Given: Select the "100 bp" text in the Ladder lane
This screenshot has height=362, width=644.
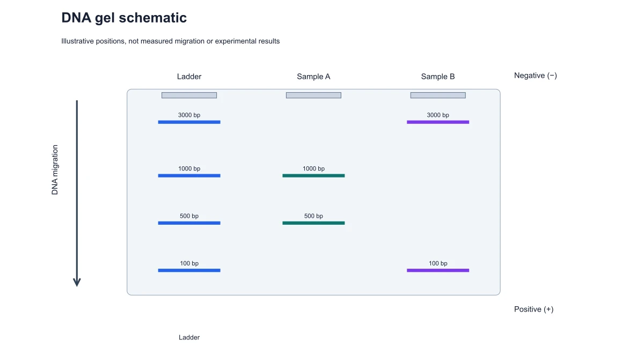Looking at the screenshot, I should [189, 263].
